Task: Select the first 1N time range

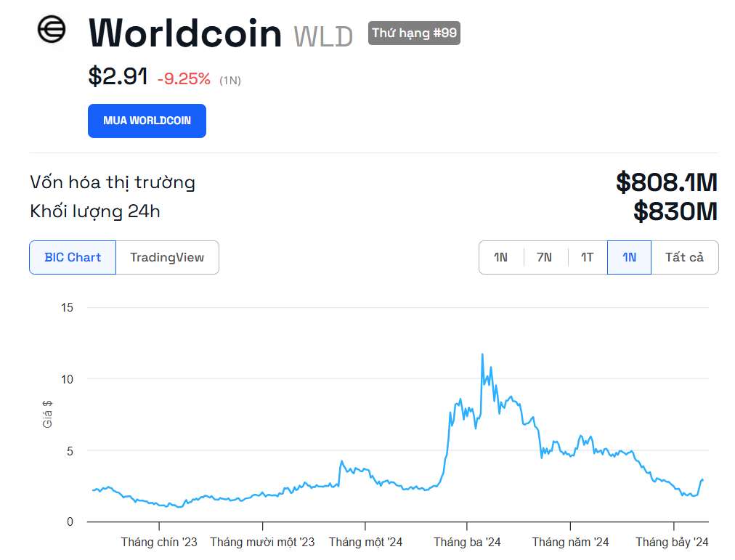Action: coord(500,257)
